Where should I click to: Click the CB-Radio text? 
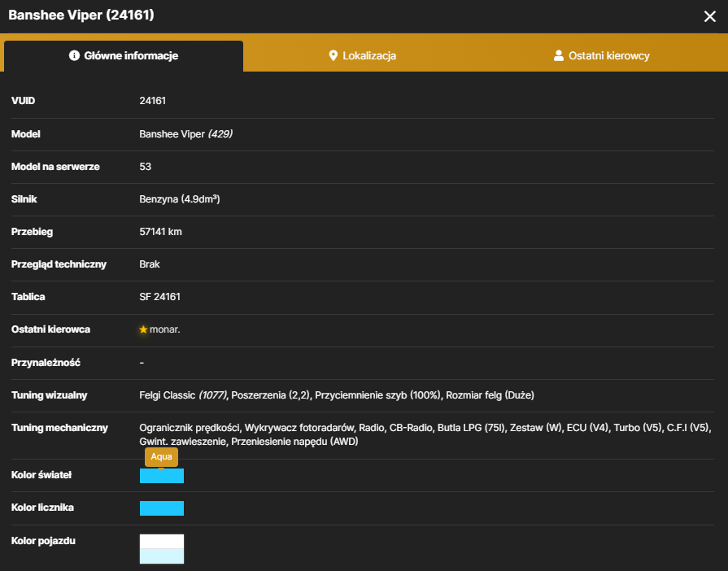point(411,428)
